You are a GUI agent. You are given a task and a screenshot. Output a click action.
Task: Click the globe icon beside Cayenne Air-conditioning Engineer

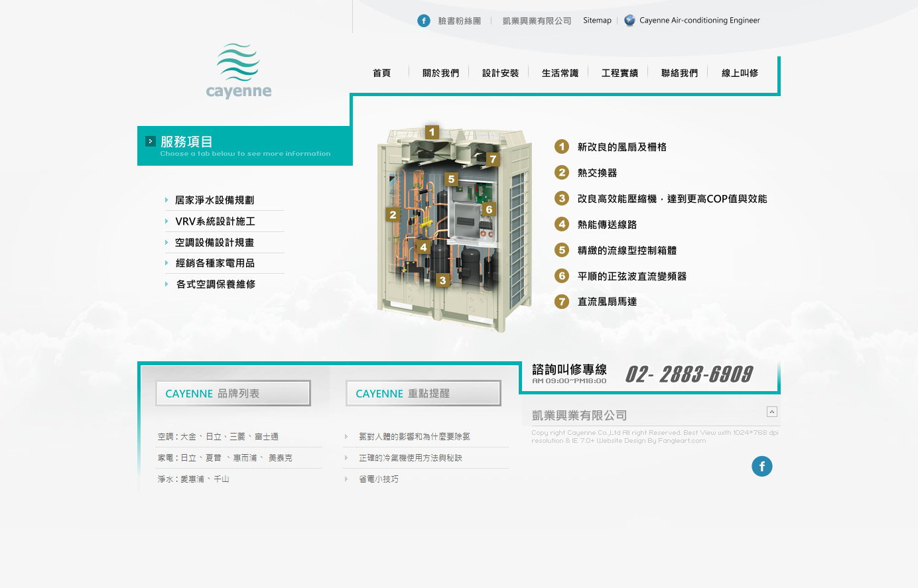[629, 21]
